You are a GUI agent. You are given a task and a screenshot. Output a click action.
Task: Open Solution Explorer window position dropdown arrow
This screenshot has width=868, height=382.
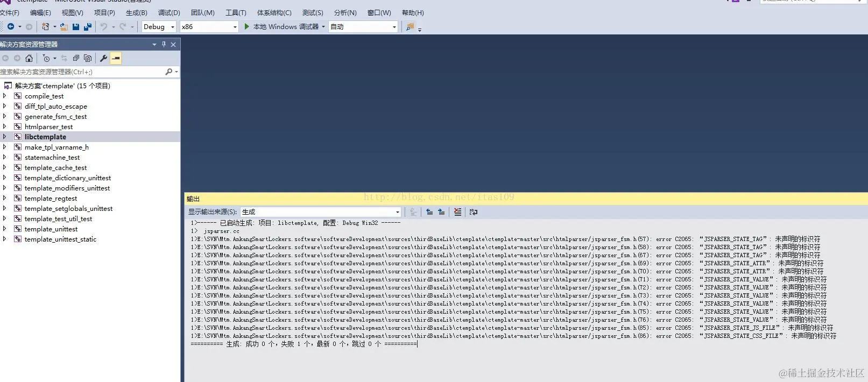coord(154,44)
